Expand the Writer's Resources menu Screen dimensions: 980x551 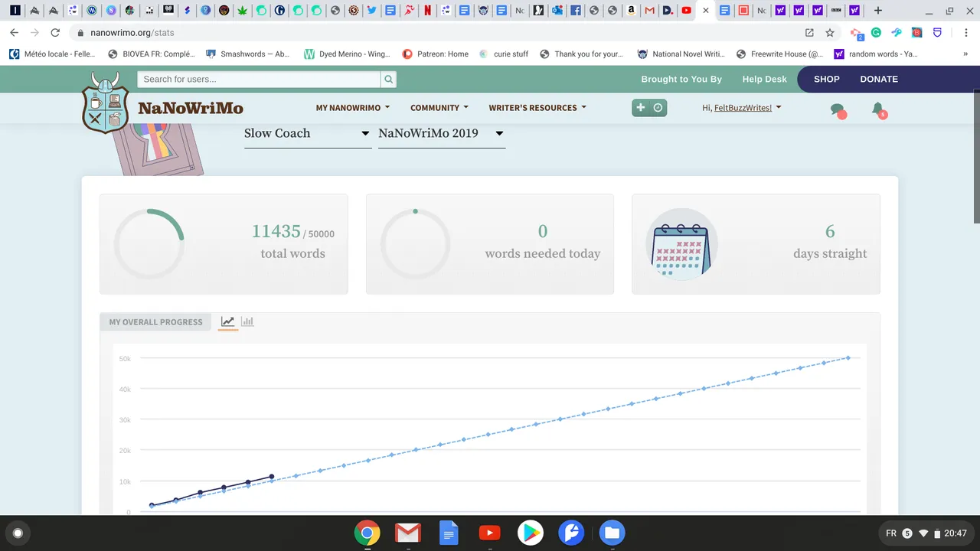[537, 108]
